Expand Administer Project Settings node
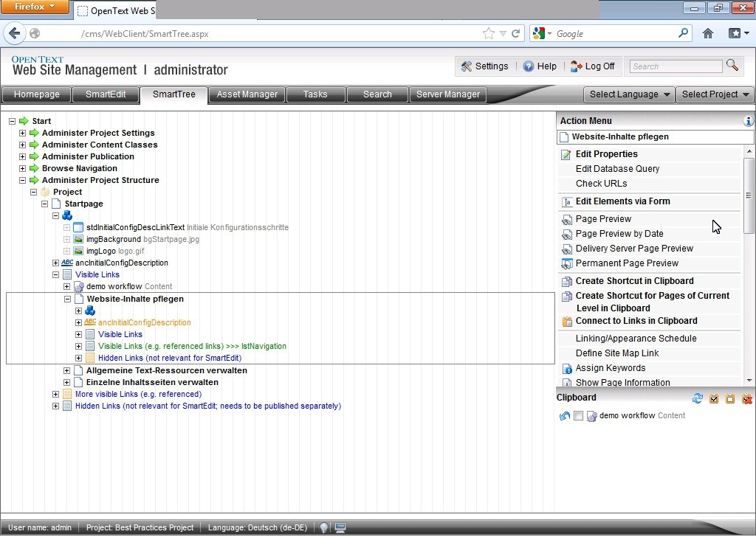756x537 pixels. [x=22, y=133]
